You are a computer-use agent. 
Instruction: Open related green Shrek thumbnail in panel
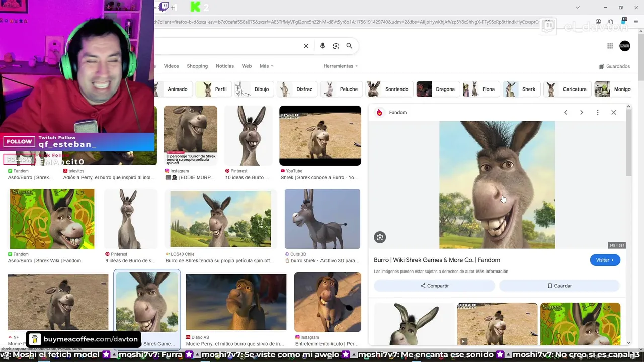[580, 324]
